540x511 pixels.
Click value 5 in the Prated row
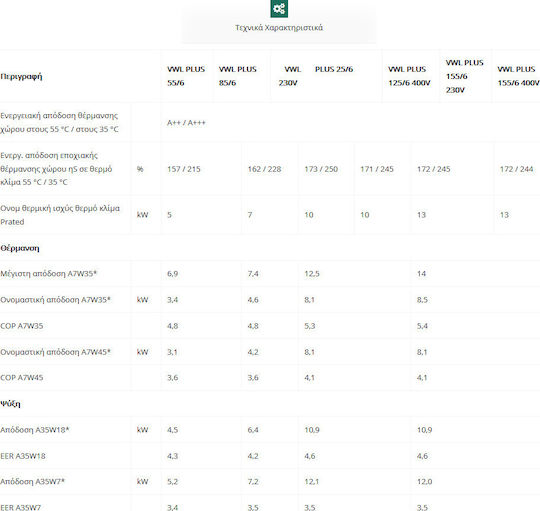[169, 215]
